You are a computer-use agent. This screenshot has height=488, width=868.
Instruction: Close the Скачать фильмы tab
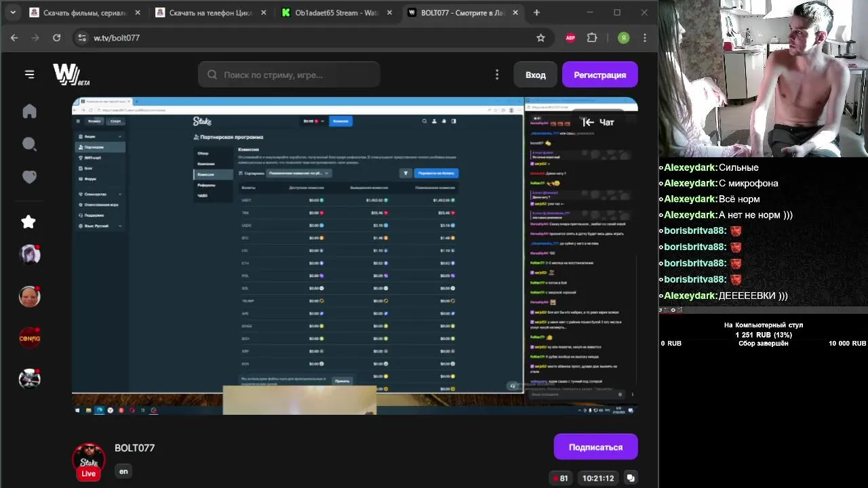[138, 12]
